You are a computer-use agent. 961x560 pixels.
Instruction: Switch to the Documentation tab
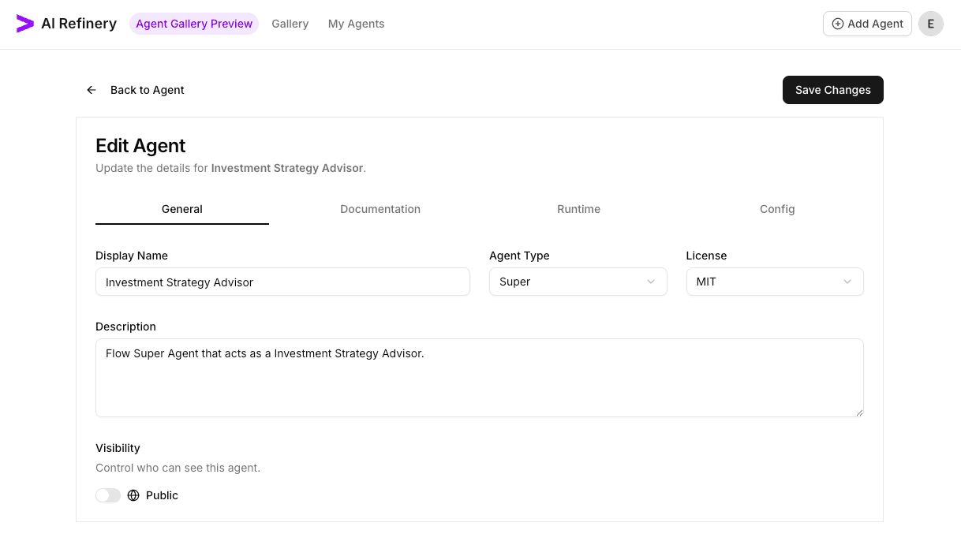tap(380, 209)
